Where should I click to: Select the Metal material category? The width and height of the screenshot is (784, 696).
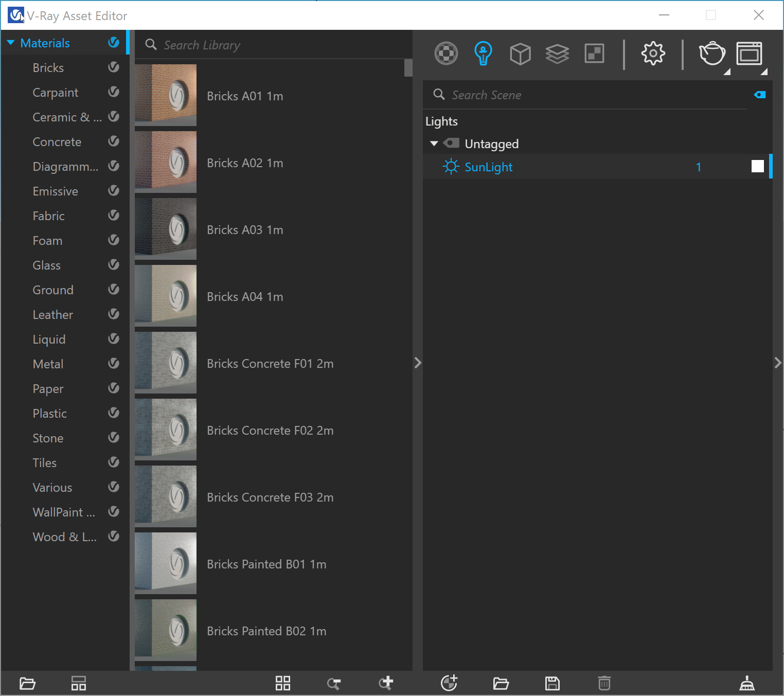pos(48,364)
